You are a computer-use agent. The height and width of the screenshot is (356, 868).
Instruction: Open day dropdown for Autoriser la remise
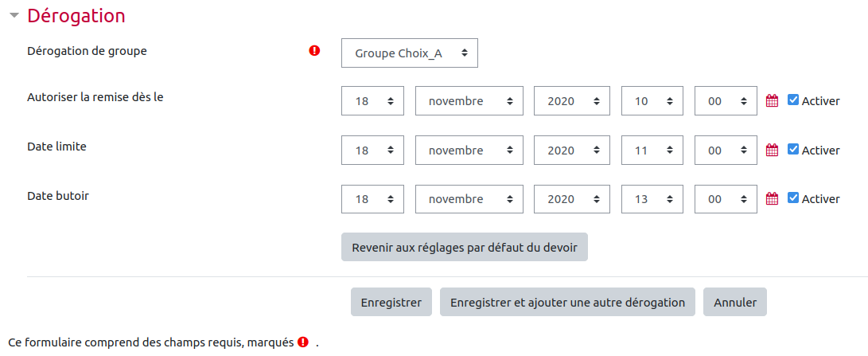[x=375, y=101]
